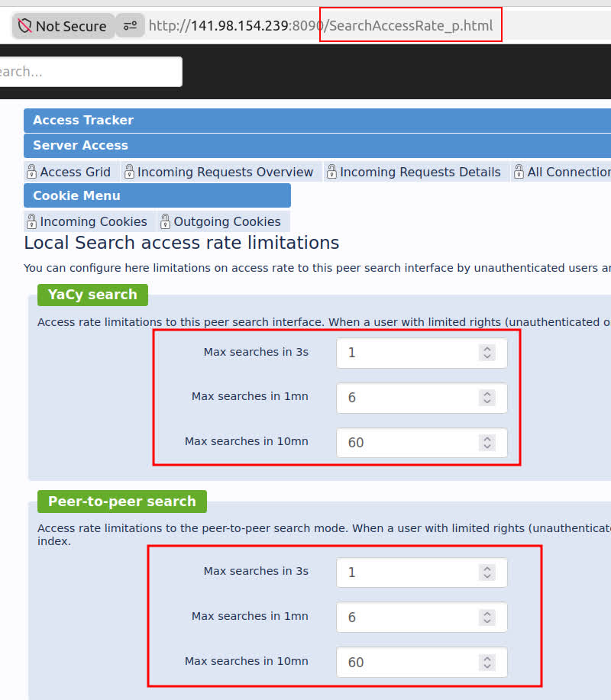Decrease YaCy search Max searches in 1mn with down arrow
The height and width of the screenshot is (700, 611).
[x=487, y=402]
